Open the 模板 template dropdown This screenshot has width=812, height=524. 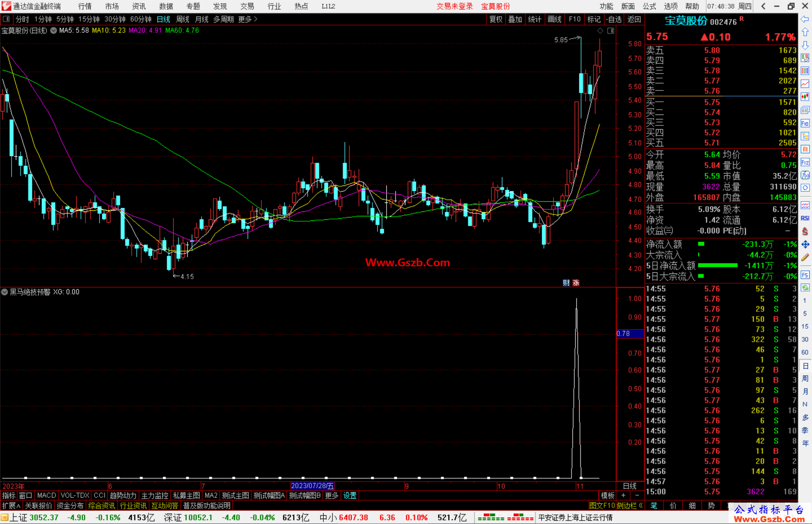click(x=607, y=495)
